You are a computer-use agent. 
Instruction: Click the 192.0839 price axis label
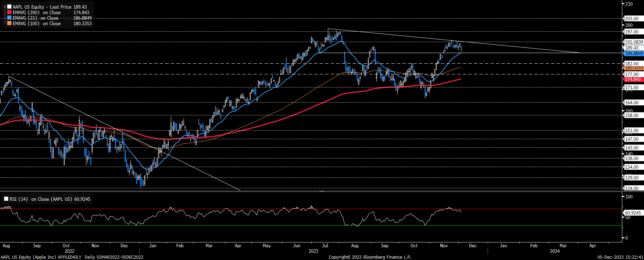(634, 42)
